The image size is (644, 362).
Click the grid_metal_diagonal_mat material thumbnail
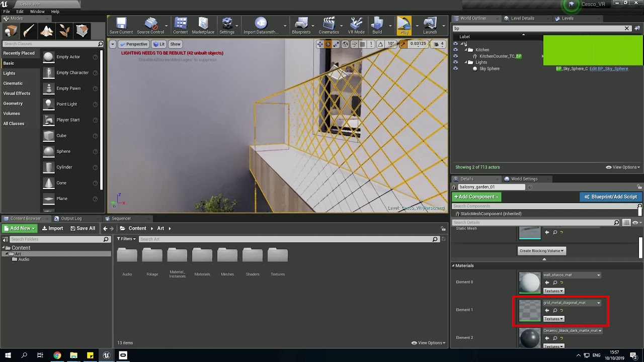pos(529,311)
